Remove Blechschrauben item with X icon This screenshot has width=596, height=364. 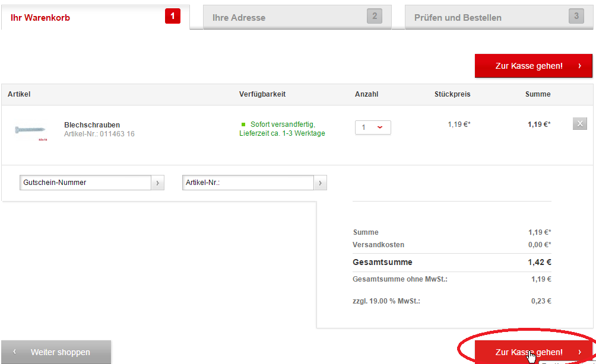point(579,124)
